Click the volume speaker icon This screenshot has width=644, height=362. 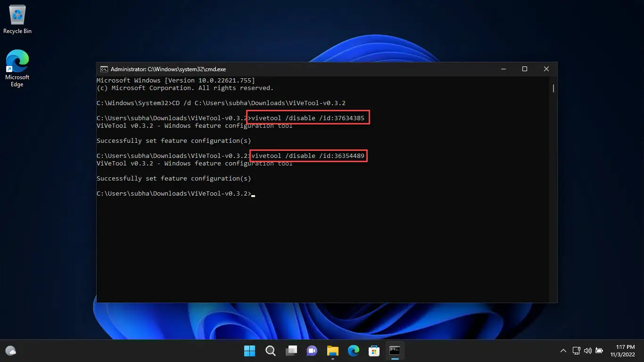click(x=587, y=351)
